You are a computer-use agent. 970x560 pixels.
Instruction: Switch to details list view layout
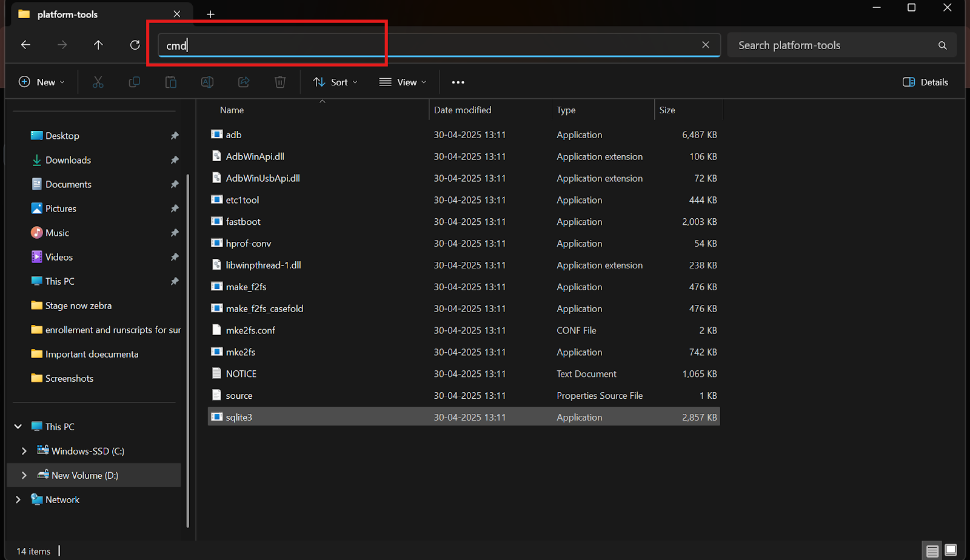[x=932, y=550]
